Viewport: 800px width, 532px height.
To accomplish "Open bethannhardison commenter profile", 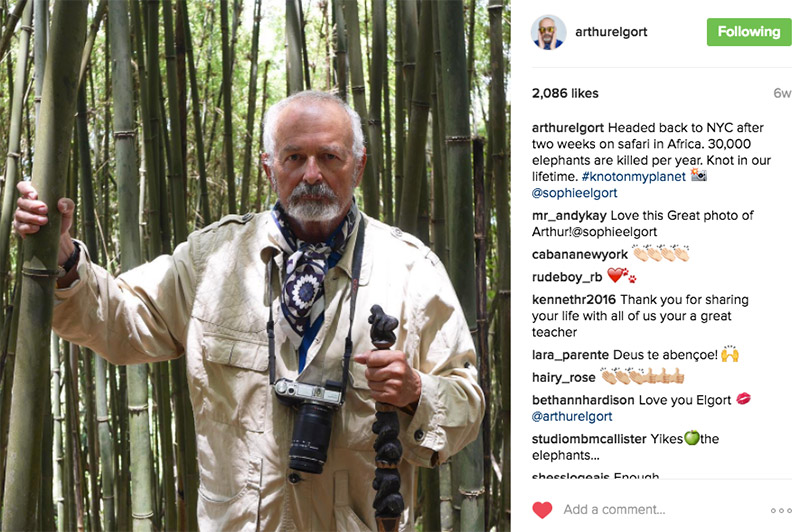I will pos(583,400).
